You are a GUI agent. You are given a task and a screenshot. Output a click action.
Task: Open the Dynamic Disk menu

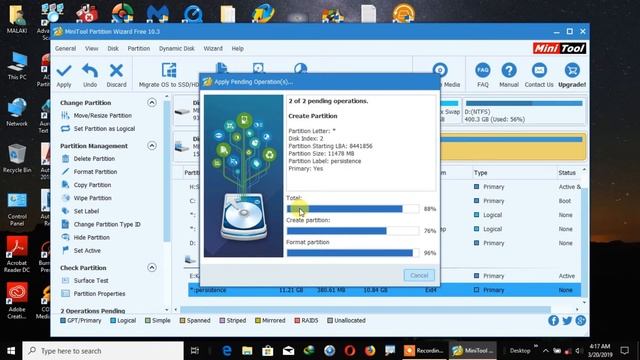pyautogui.click(x=177, y=48)
